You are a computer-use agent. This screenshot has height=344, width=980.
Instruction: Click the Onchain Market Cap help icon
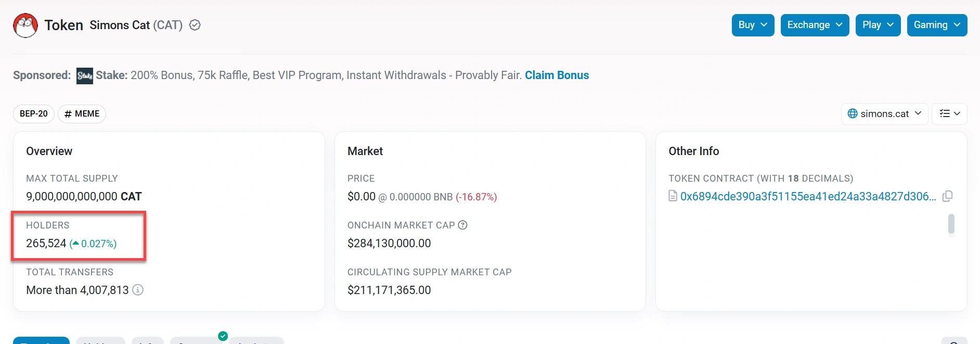point(462,225)
